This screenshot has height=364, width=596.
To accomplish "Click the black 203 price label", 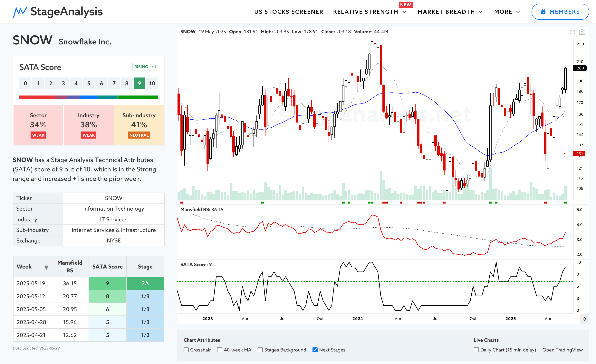I will pyautogui.click(x=580, y=68).
